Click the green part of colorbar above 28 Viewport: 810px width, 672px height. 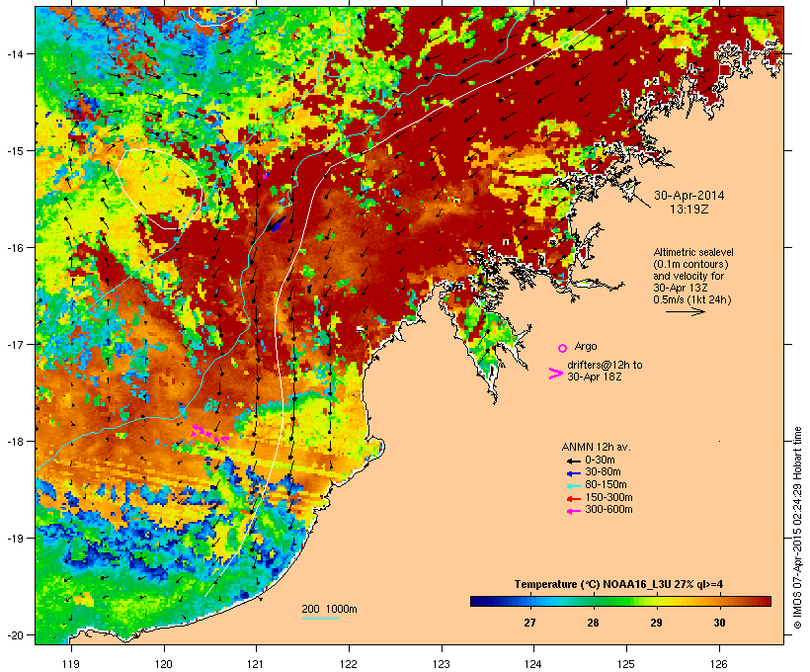[593, 601]
